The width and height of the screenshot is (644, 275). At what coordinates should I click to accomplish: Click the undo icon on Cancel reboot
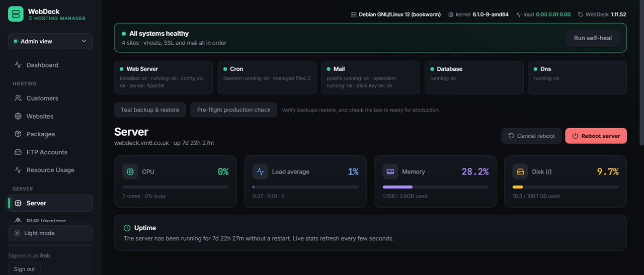coord(511,136)
